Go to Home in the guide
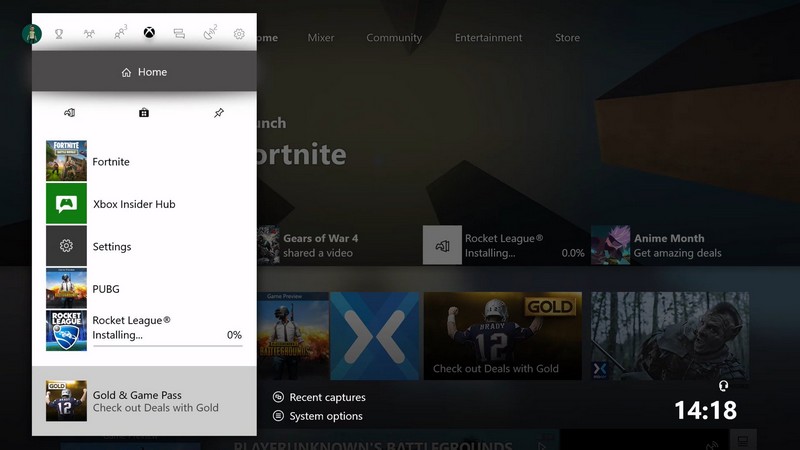Screen dimensions: 800x450 tap(144, 72)
